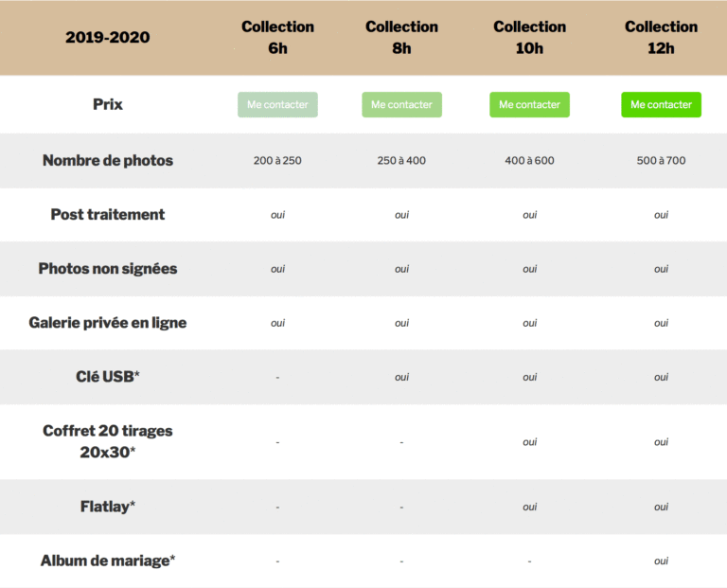Screen dimensions: 727x588
Task: Click the Collection 6h column header
Action: click(x=277, y=38)
